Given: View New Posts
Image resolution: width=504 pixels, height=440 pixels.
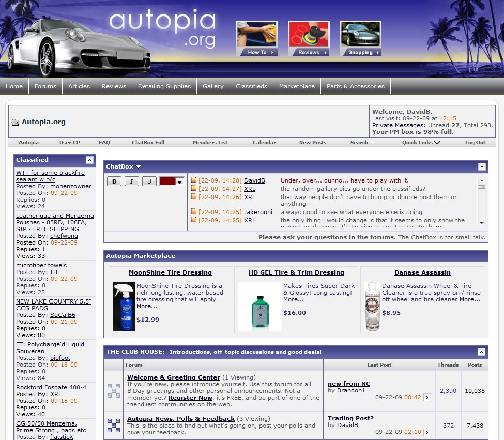Looking at the screenshot, I should [313, 142].
